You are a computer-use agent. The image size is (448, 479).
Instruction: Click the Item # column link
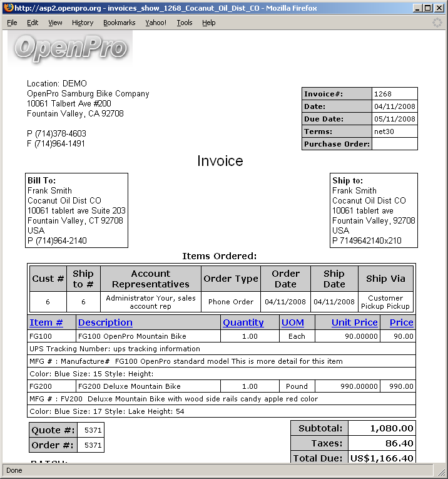(46, 322)
